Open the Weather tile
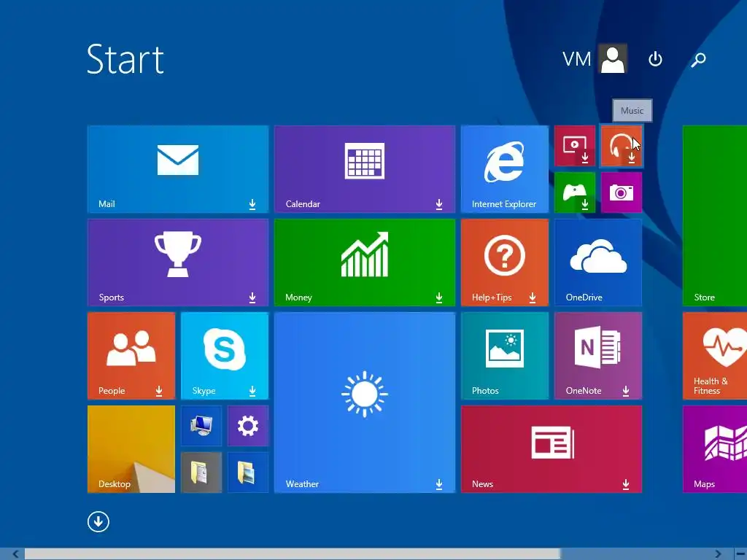Image resolution: width=747 pixels, height=560 pixels. [x=365, y=402]
